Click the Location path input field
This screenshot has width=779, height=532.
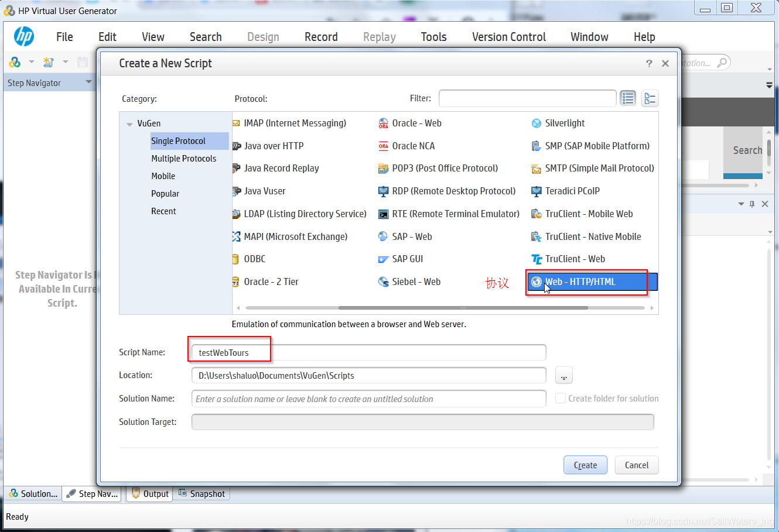tap(369, 375)
